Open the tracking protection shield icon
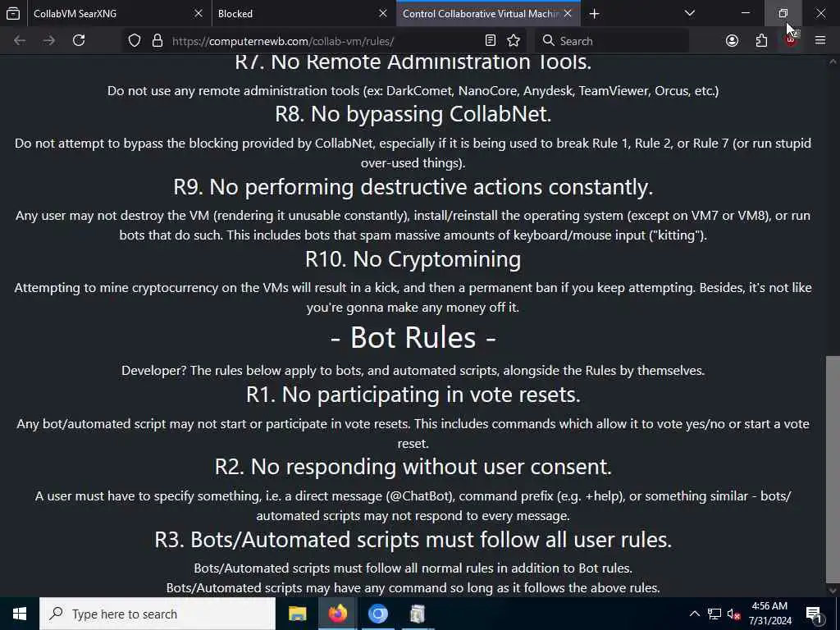This screenshot has width=840, height=630. click(135, 41)
